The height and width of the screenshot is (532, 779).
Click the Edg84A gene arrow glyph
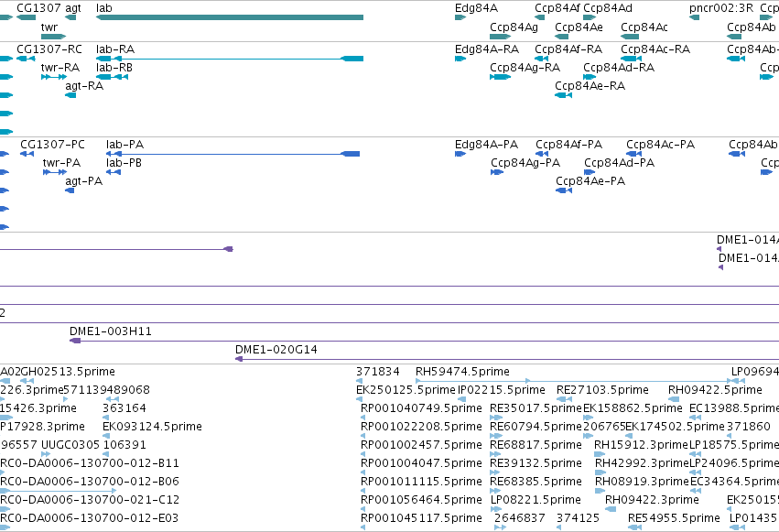pos(460,17)
